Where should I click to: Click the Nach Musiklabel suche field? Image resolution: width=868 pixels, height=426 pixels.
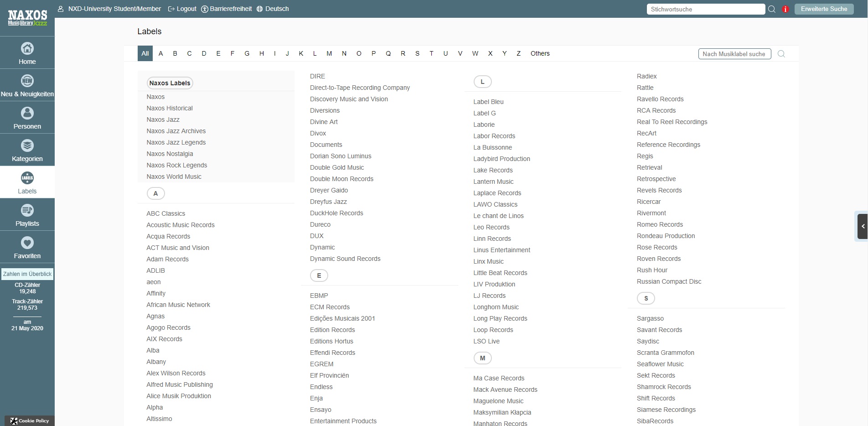[x=734, y=54]
